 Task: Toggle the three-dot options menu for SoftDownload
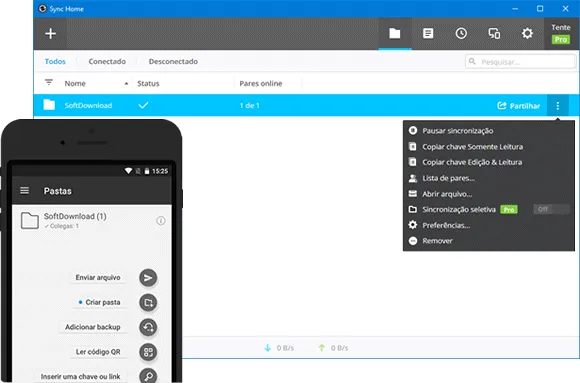[x=557, y=106]
